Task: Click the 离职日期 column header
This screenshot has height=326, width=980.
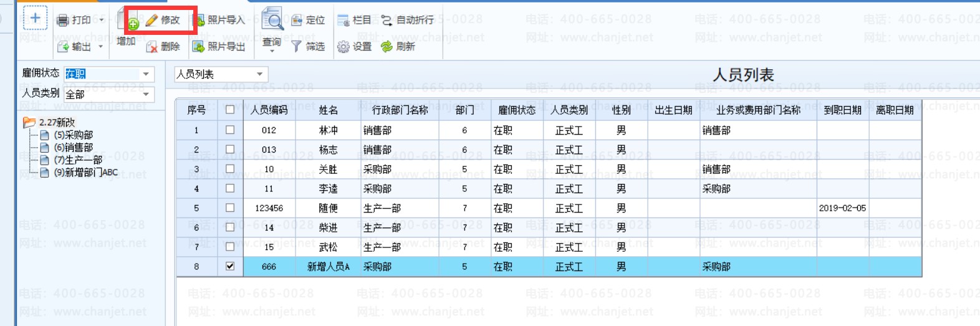Action: [895, 110]
